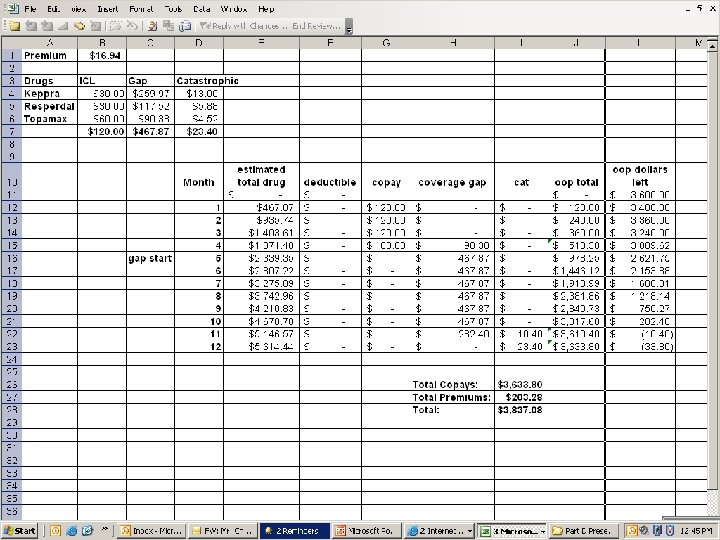Open Outlook from the quick launch bar

pos(55,531)
